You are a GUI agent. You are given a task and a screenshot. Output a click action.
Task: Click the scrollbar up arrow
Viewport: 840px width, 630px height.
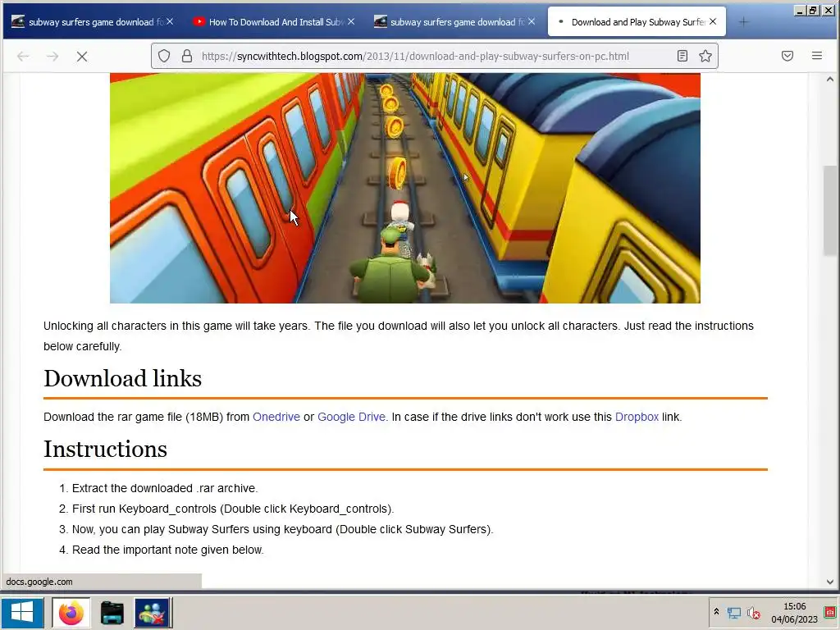[830, 80]
